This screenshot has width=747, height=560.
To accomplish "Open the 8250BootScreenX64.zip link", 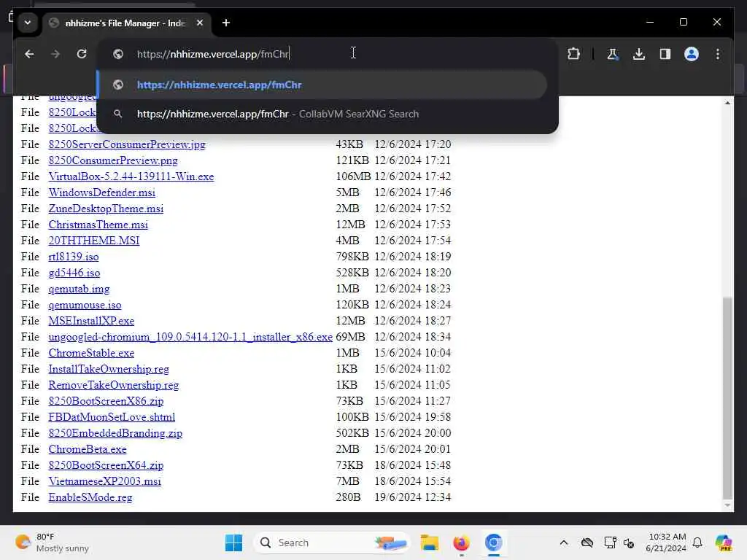I will click(x=106, y=465).
